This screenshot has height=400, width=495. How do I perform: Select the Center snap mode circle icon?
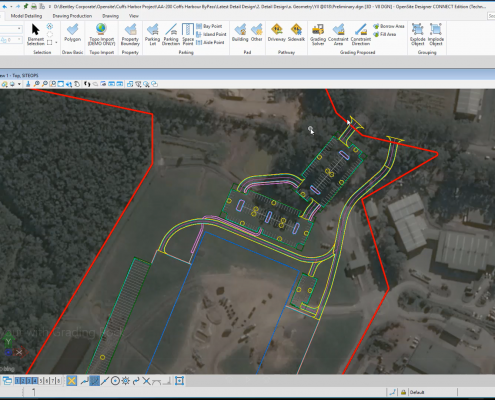[x=115, y=381]
